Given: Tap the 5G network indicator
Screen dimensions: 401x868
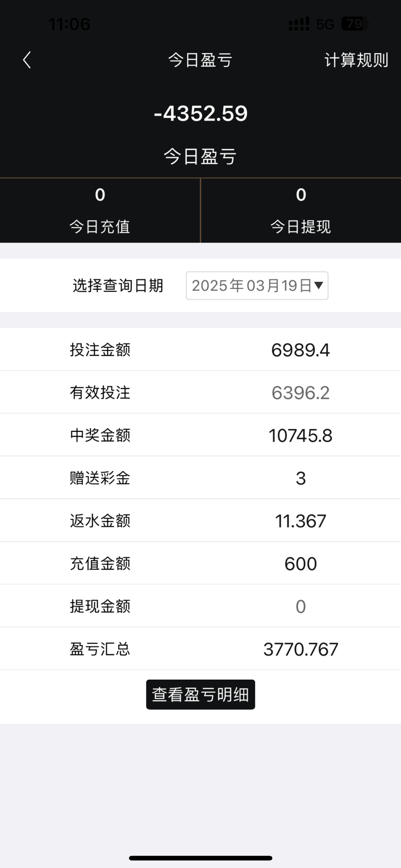Looking at the screenshot, I should tap(325, 24).
